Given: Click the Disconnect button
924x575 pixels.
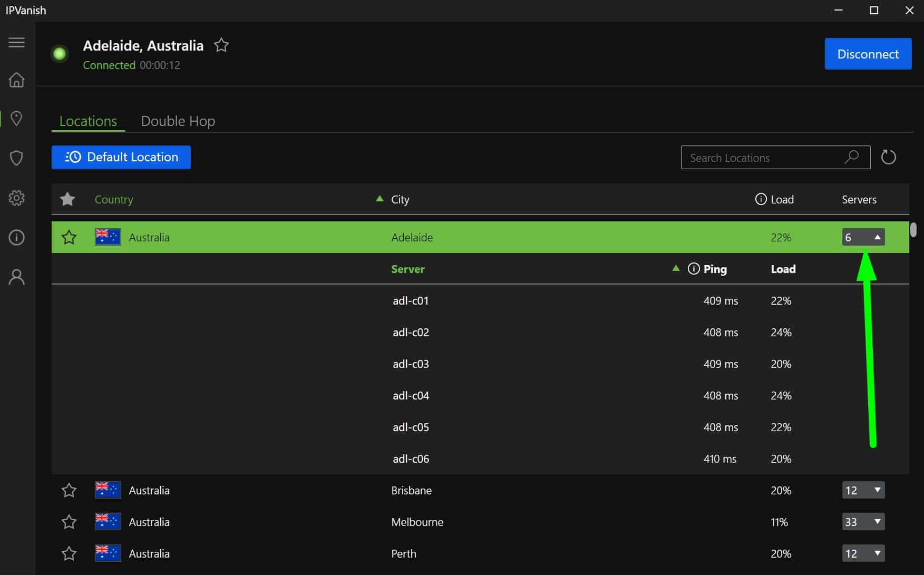Looking at the screenshot, I should click(x=868, y=54).
